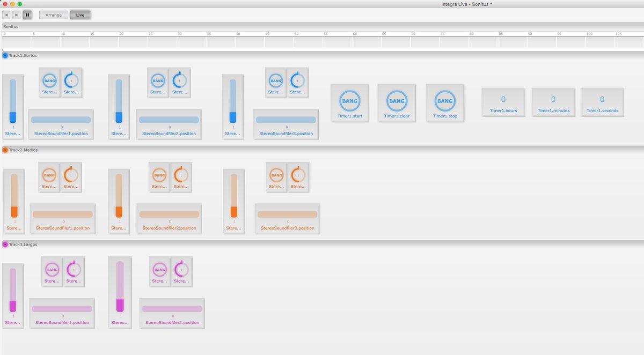Click the timeline ruler at mark 100
The height and width of the screenshot is (355, 644).
pyautogui.click(x=589, y=34)
